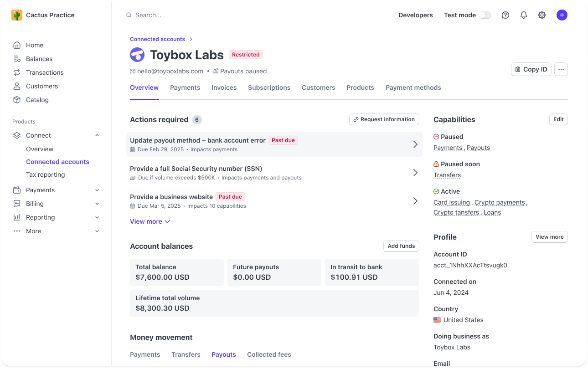The height and width of the screenshot is (369, 588).
Task: Open the Provide a business website chevron
Action: pyautogui.click(x=415, y=201)
